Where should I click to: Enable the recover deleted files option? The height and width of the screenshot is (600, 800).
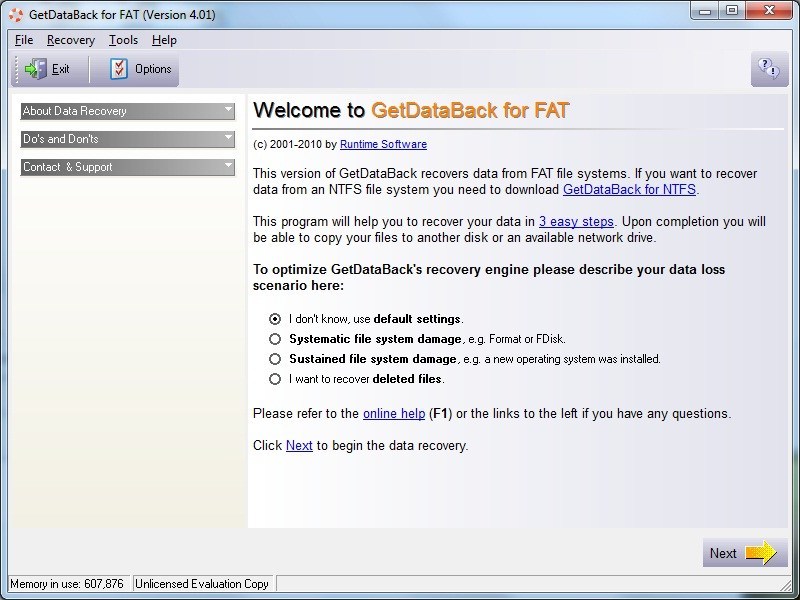click(x=274, y=379)
